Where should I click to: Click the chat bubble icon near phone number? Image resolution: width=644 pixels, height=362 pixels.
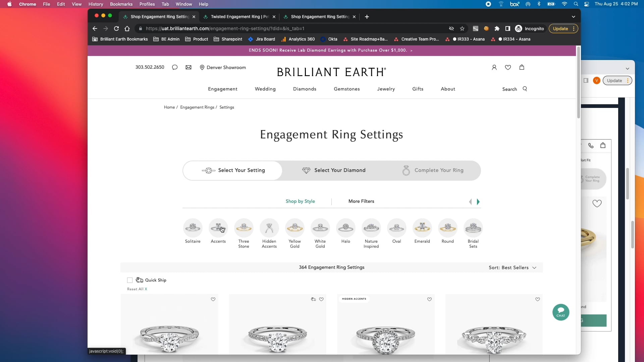coord(175,67)
